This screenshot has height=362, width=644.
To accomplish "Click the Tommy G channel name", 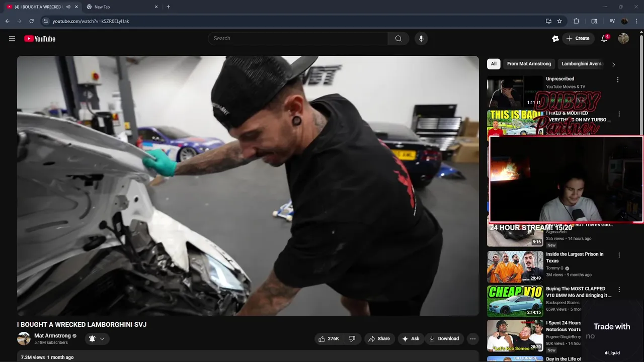I will point(555,268).
